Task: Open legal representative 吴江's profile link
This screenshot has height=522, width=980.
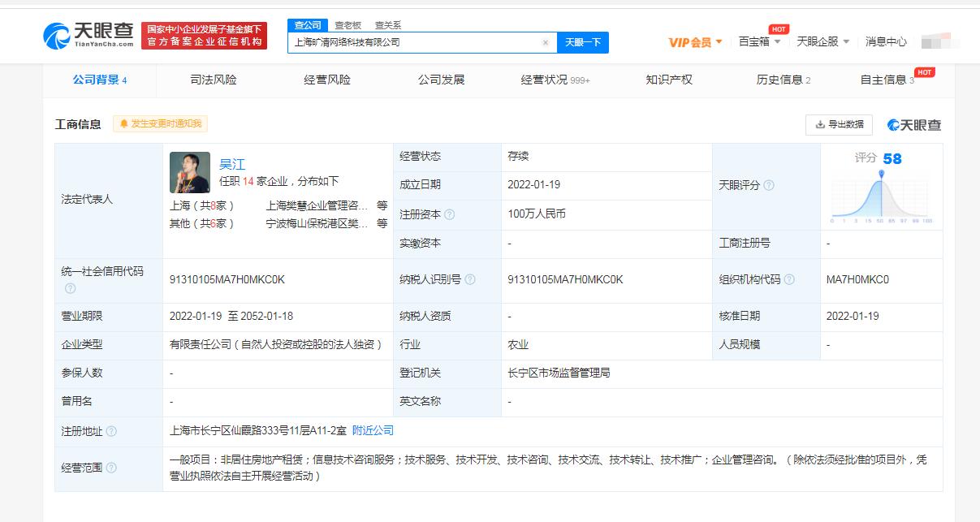Action: tap(232, 164)
